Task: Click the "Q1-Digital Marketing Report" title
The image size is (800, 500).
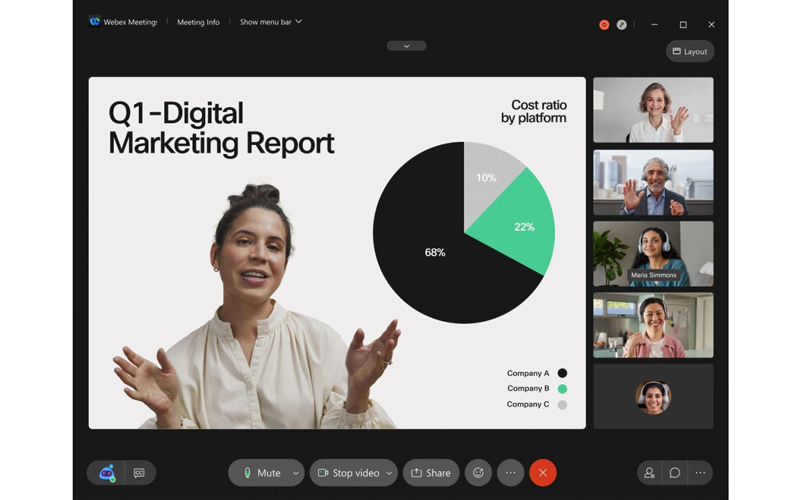Action: (x=221, y=128)
